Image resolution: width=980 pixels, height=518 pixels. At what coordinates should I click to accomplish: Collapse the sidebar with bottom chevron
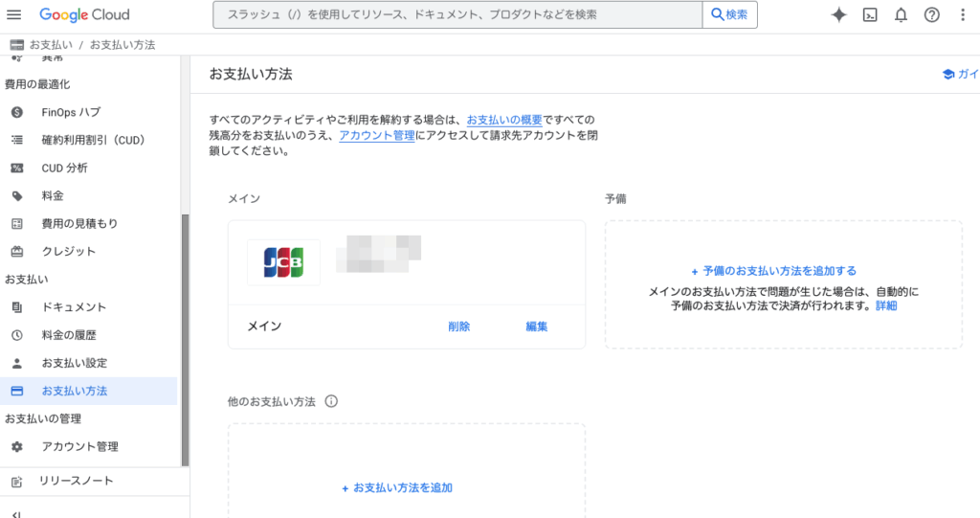coord(16,512)
